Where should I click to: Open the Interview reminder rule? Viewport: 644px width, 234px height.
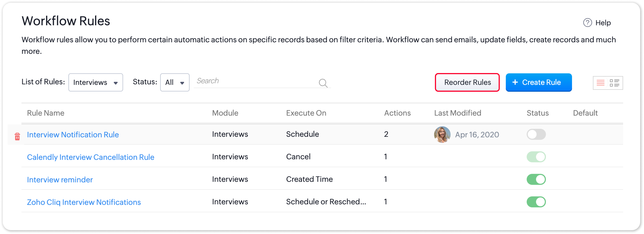coord(60,180)
